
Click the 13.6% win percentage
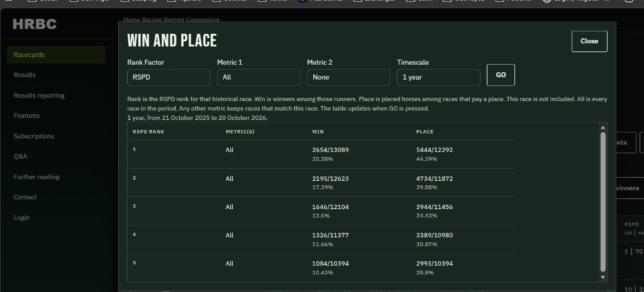[x=321, y=216]
